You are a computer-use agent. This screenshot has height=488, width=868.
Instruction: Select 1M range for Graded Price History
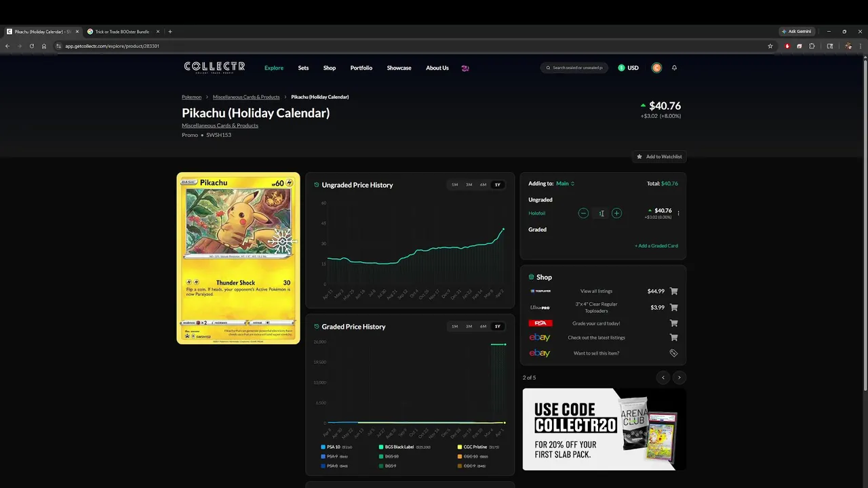tap(454, 326)
